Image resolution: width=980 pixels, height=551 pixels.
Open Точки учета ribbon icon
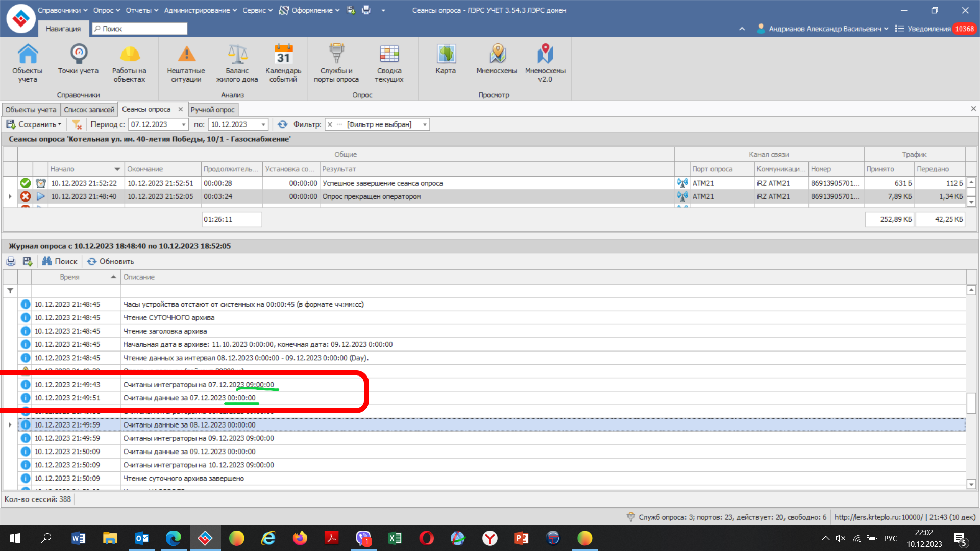coord(78,60)
